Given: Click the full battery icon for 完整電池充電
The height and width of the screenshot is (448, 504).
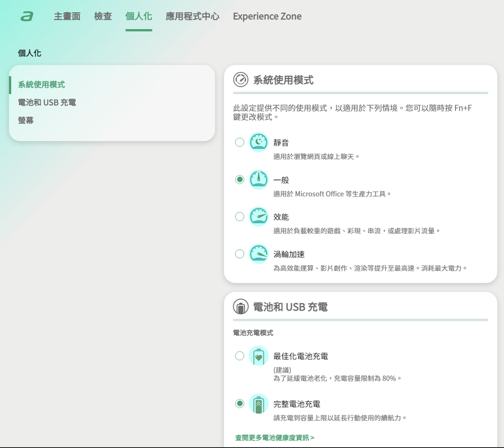Looking at the screenshot, I should 258,404.
